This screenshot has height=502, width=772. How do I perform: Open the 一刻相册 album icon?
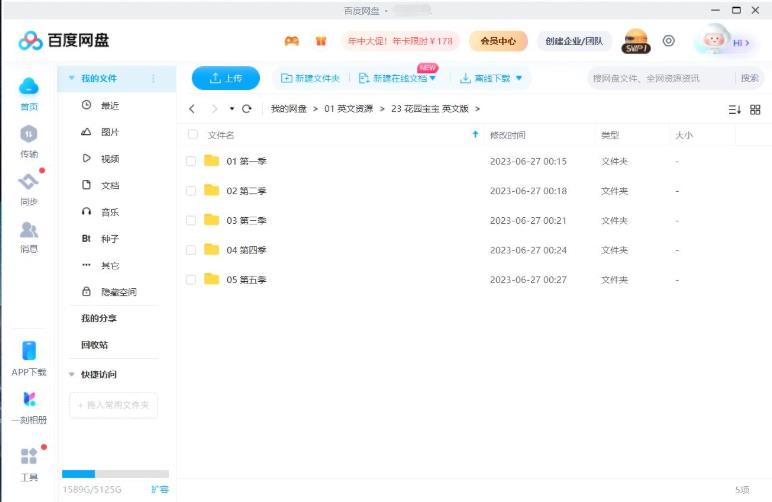click(29, 399)
